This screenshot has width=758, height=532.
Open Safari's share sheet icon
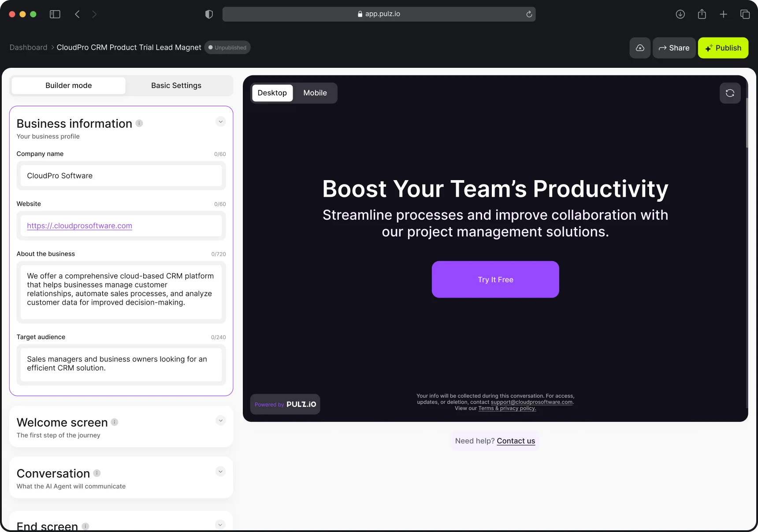click(702, 14)
